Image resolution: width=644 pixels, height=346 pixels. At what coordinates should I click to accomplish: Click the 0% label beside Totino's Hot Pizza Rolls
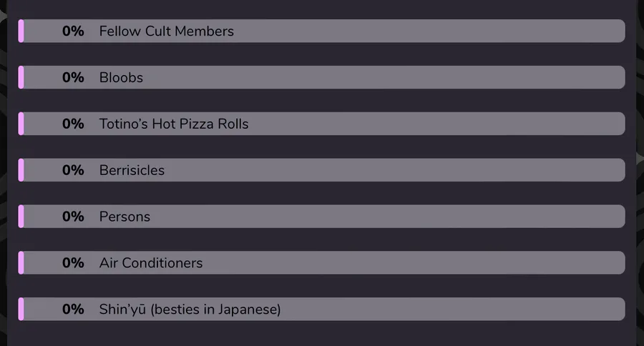click(73, 124)
